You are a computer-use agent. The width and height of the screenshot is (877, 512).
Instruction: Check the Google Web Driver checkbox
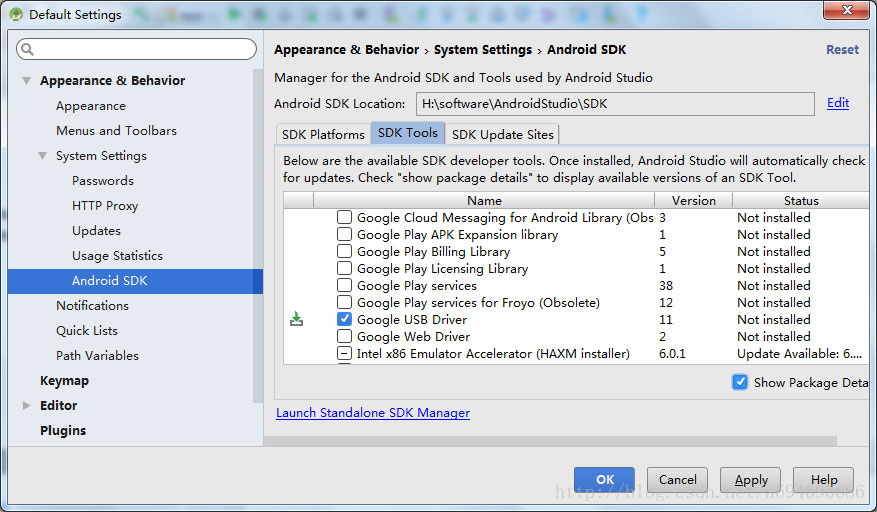[344, 337]
